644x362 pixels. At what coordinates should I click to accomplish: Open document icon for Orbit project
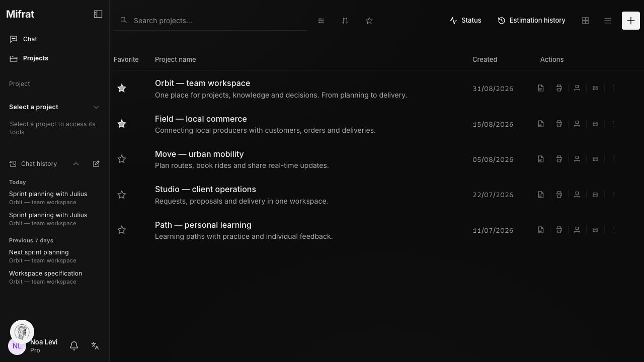541,88
